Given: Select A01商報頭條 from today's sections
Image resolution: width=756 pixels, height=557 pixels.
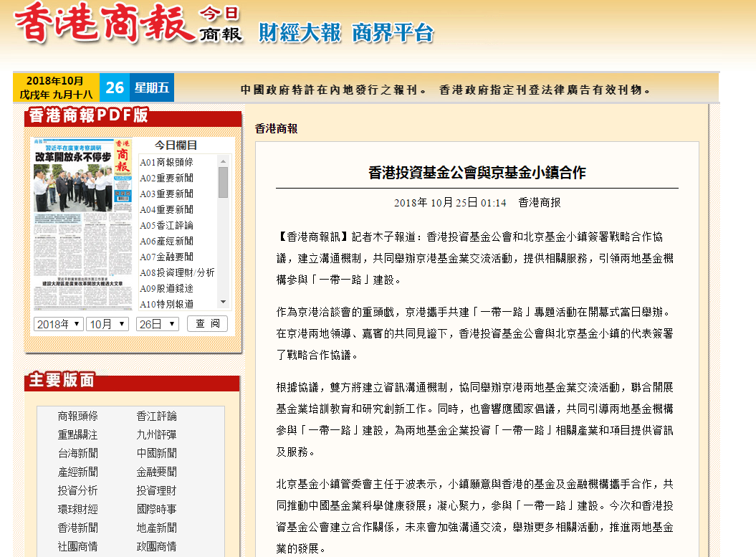Looking at the screenshot, I should [x=166, y=162].
